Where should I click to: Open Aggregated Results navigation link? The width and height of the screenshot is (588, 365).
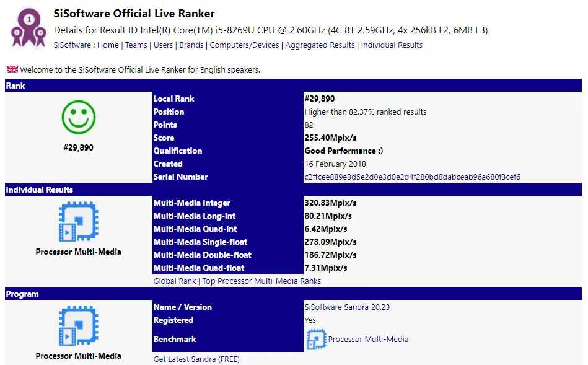click(x=320, y=45)
